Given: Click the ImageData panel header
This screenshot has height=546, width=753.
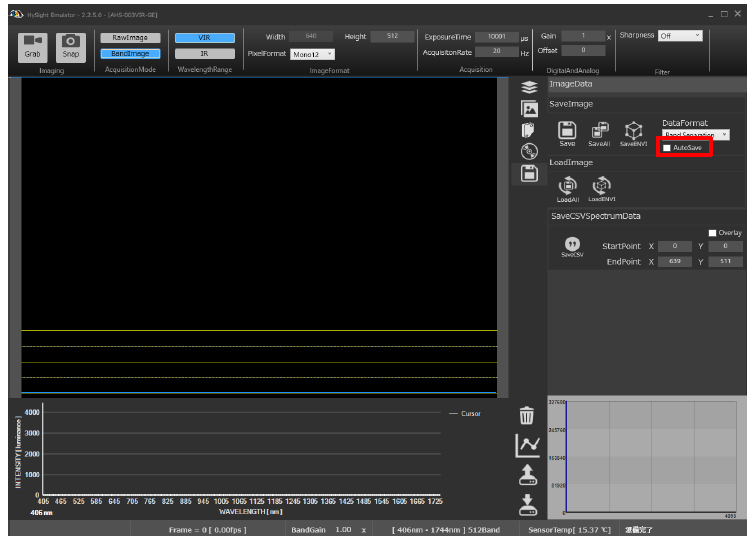Looking at the screenshot, I should tap(646, 84).
